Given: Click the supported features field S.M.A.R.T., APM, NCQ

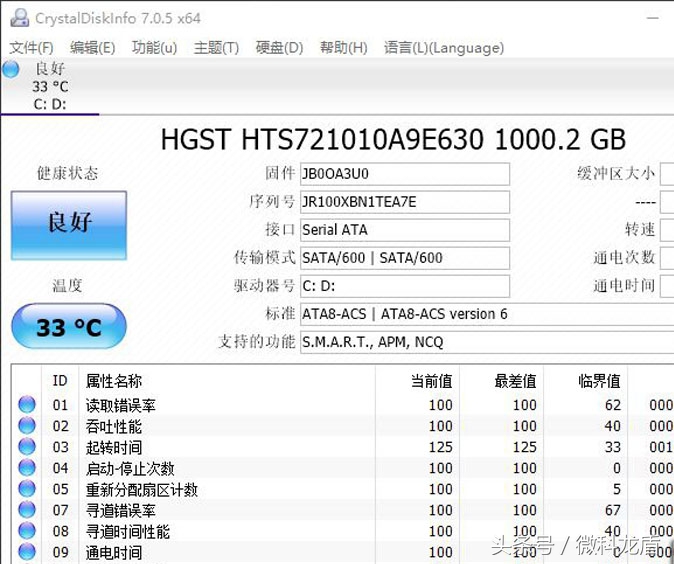Looking at the screenshot, I should (x=487, y=342).
